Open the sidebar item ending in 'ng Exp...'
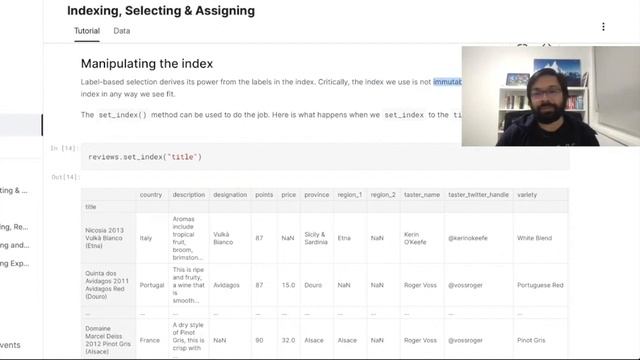Image resolution: width=640 pixels, height=360 pixels. [14, 264]
